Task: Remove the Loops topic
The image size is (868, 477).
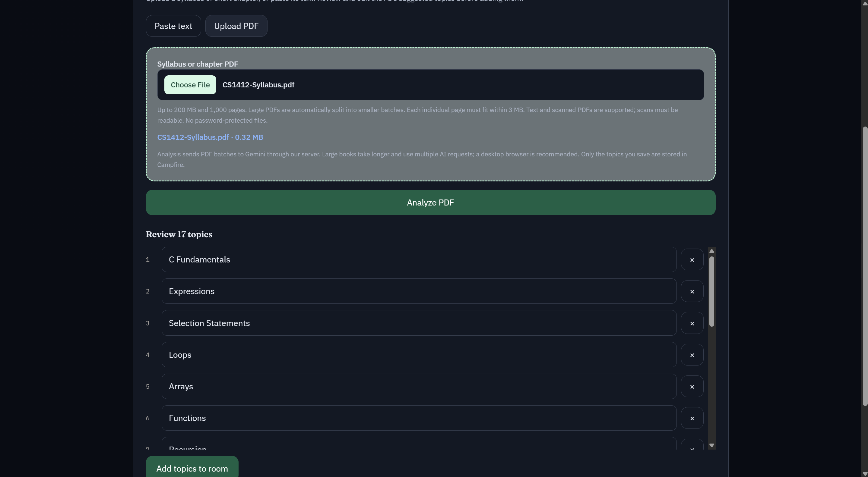Action: [x=692, y=355]
